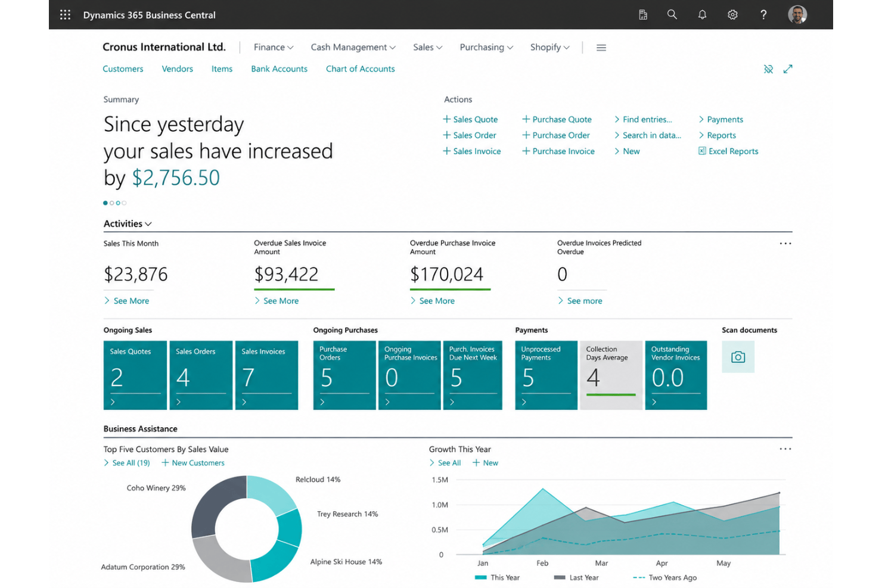Image resolution: width=882 pixels, height=588 pixels.
Task: See More under Sales This Month
Action: pos(126,301)
